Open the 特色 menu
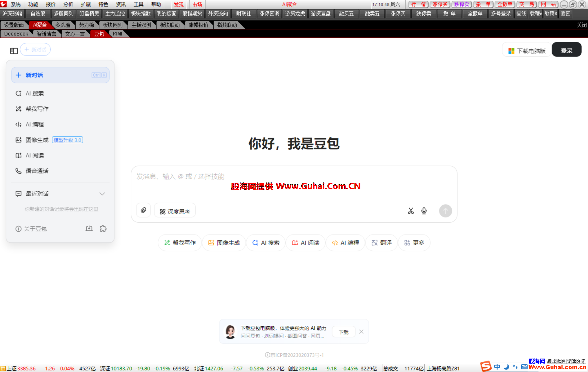This screenshot has width=588, height=372. (x=103, y=4)
